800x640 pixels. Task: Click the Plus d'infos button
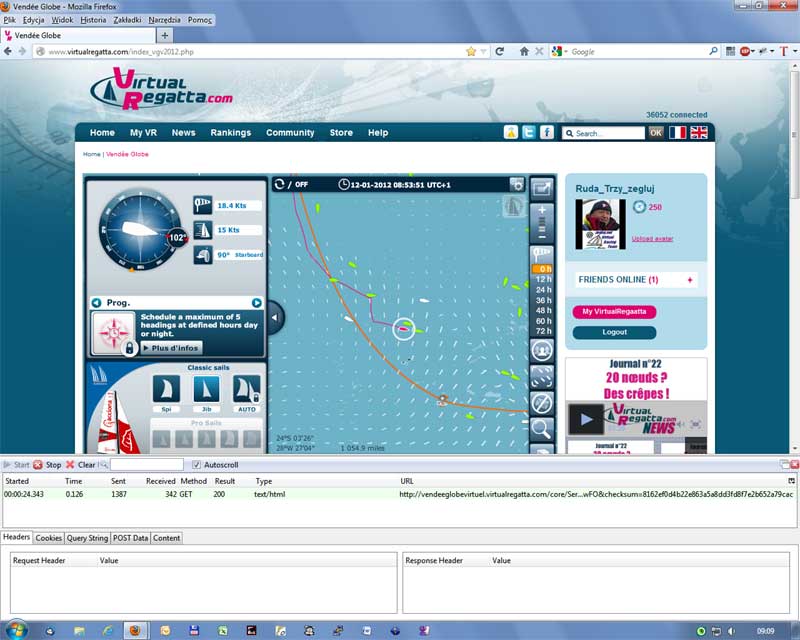pyautogui.click(x=171, y=348)
